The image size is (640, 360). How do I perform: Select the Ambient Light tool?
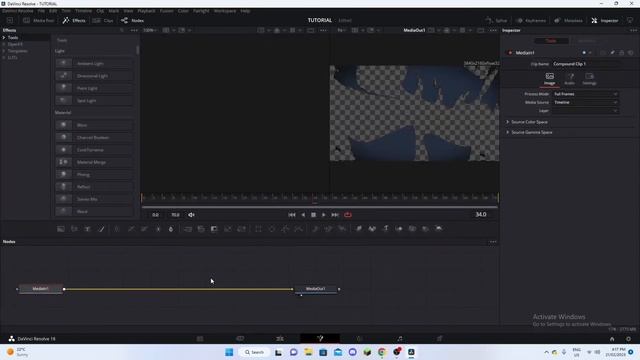tap(94, 64)
